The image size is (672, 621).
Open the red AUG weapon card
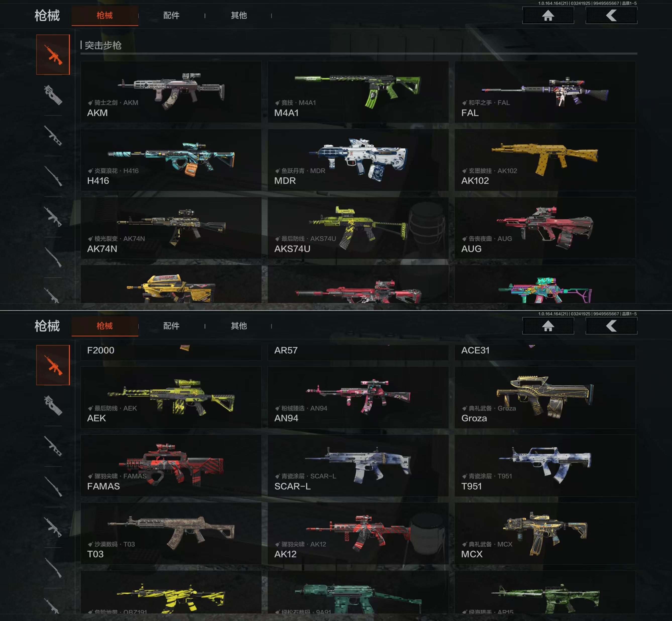click(545, 228)
